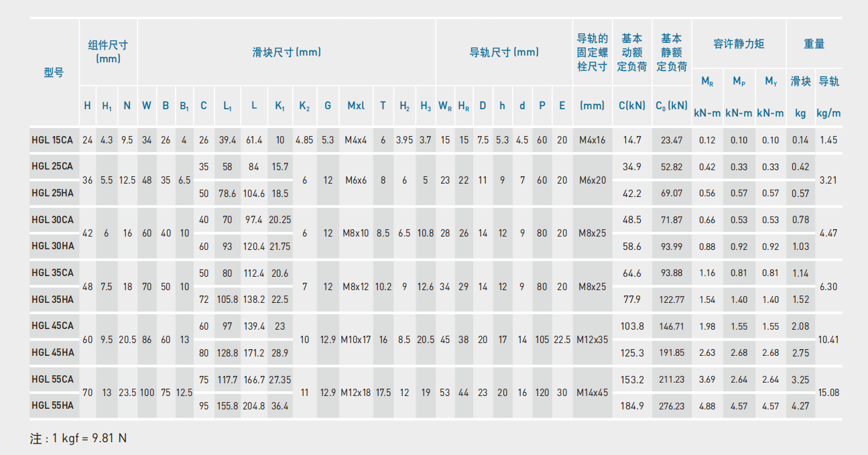
Task: Click the 重量 header cell
Action: (x=814, y=44)
